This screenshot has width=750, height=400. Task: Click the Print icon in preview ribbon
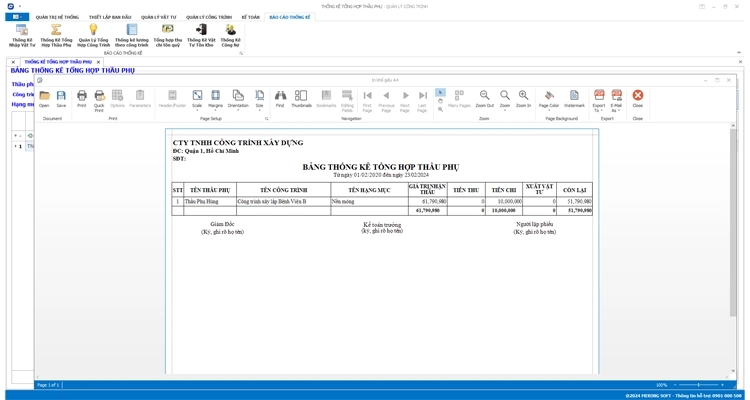[x=82, y=98]
